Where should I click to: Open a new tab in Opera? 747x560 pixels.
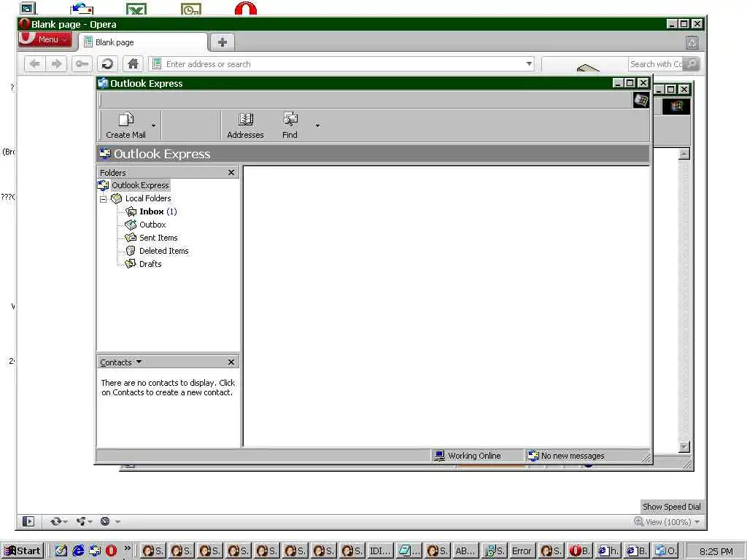222,42
